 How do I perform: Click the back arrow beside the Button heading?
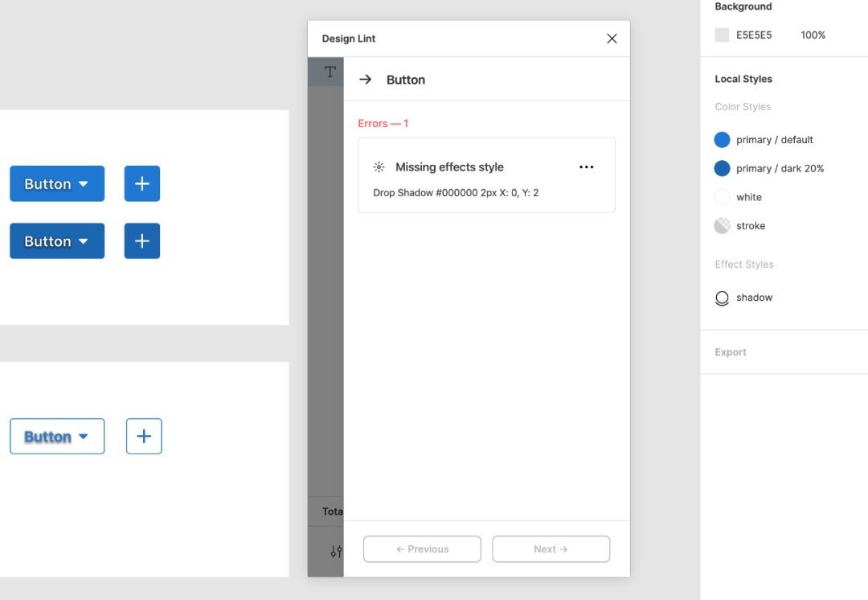[365, 80]
